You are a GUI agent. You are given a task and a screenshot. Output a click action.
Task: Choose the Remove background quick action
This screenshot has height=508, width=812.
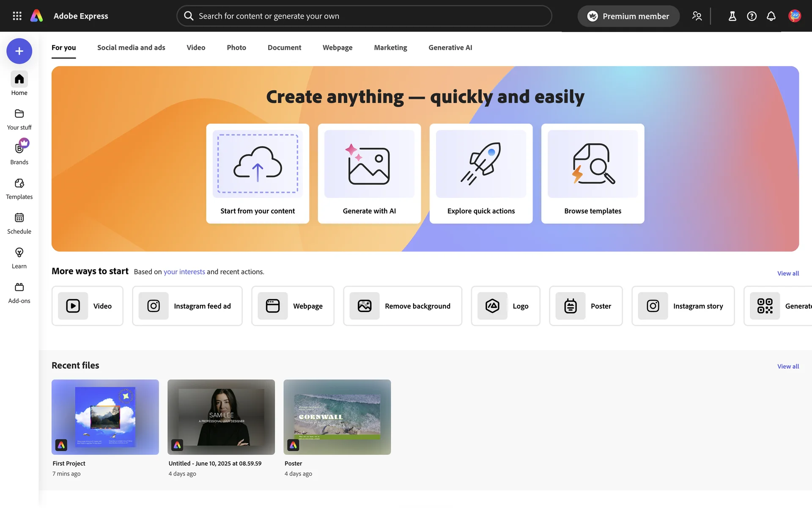[x=402, y=306]
